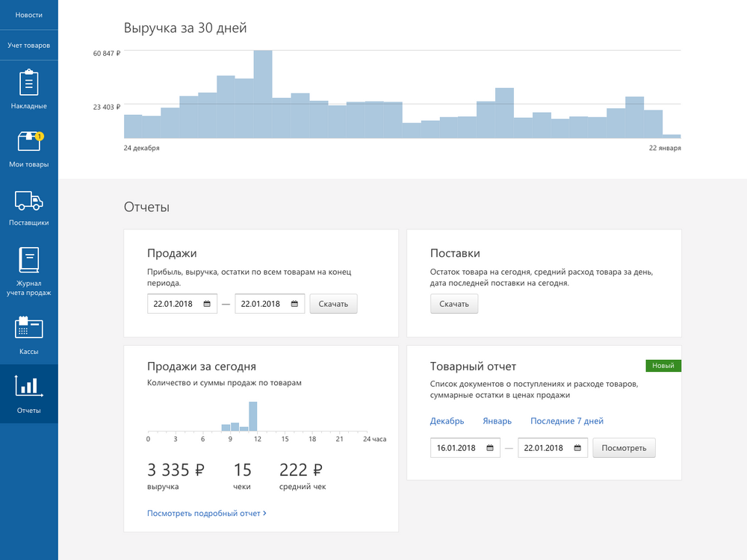Viewport: 747px width, 560px height.
Task: Click Товарный отчет end date field 22.01.2018
Action: [553, 447]
